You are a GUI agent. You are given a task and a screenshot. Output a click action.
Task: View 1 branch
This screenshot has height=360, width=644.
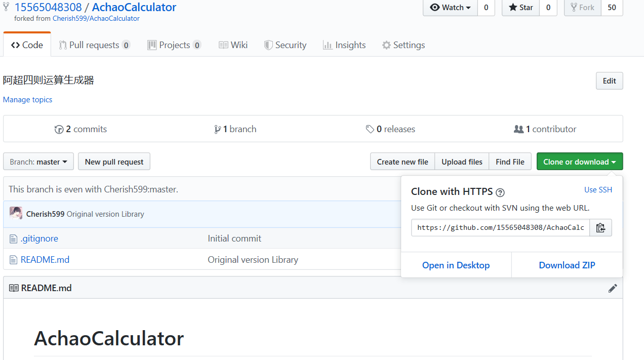pyautogui.click(x=235, y=129)
